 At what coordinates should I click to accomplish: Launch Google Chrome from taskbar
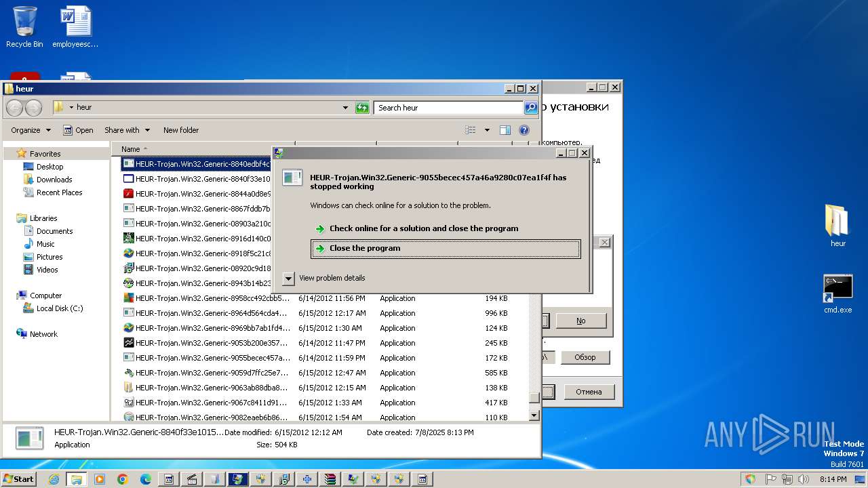click(123, 479)
